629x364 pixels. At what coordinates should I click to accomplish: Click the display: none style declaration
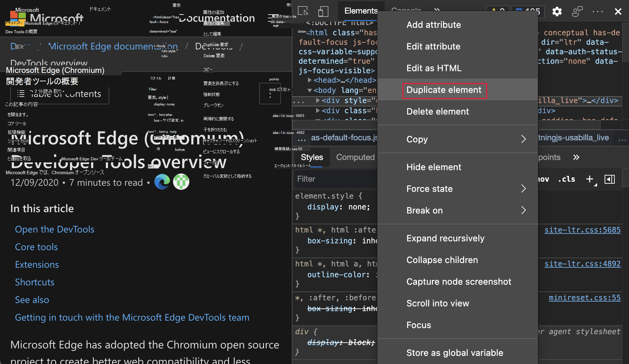point(339,207)
